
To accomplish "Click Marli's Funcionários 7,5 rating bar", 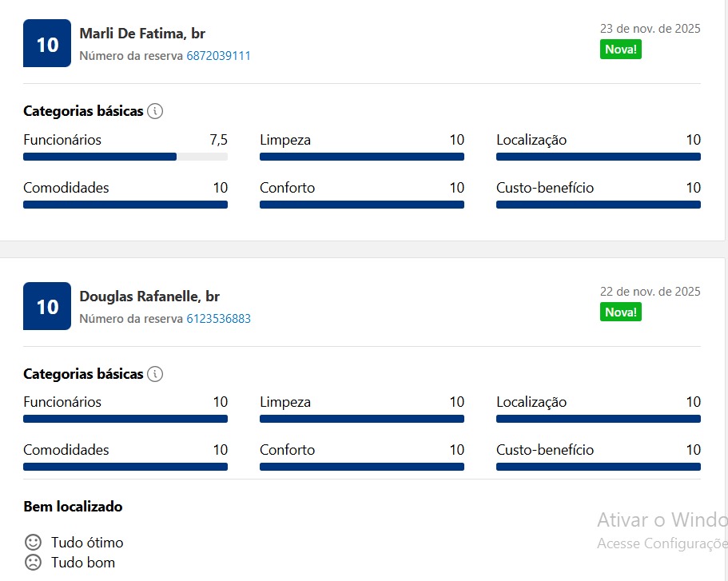I will click(x=125, y=157).
